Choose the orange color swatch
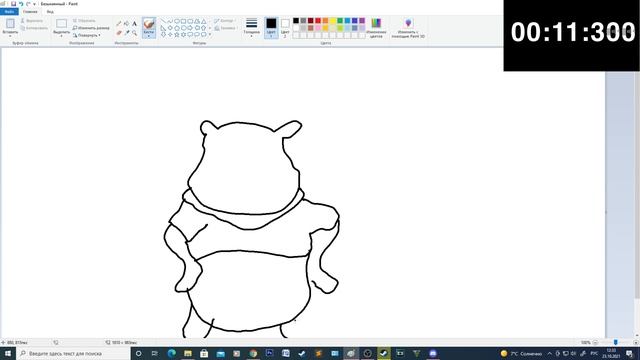This screenshot has height=360, width=640. [325, 21]
